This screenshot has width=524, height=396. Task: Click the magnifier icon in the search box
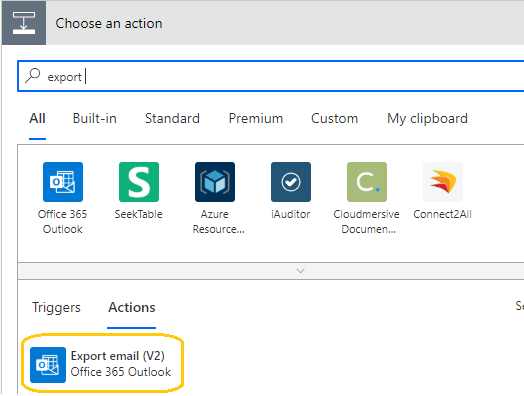[x=33, y=76]
